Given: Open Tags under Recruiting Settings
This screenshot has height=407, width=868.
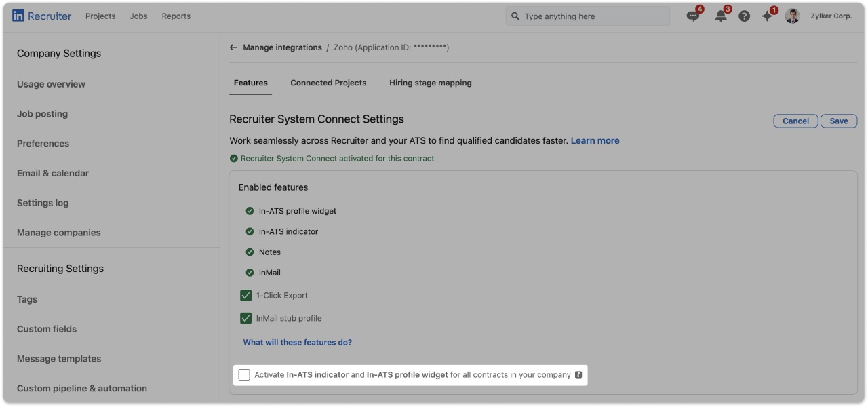Looking at the screenshot, I should pos(27,299).
